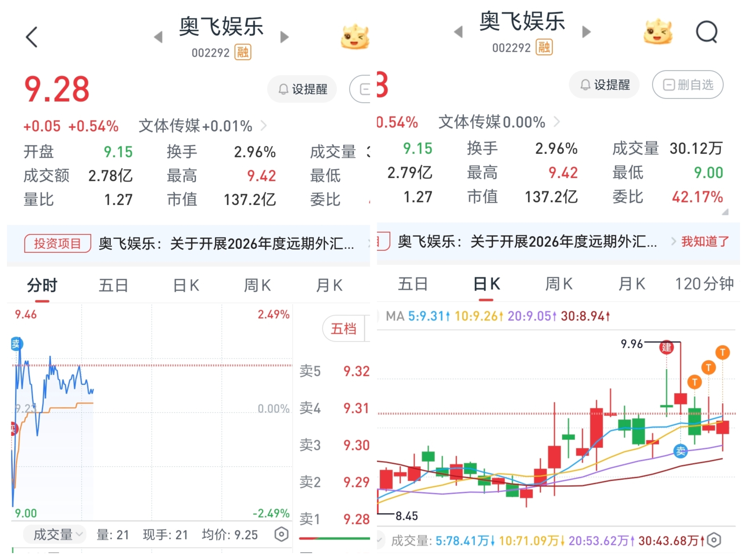This screenshot has height=560, width=747.
Task: Switch to 周K tab on left panel
Action: click(x=257, y=285)
